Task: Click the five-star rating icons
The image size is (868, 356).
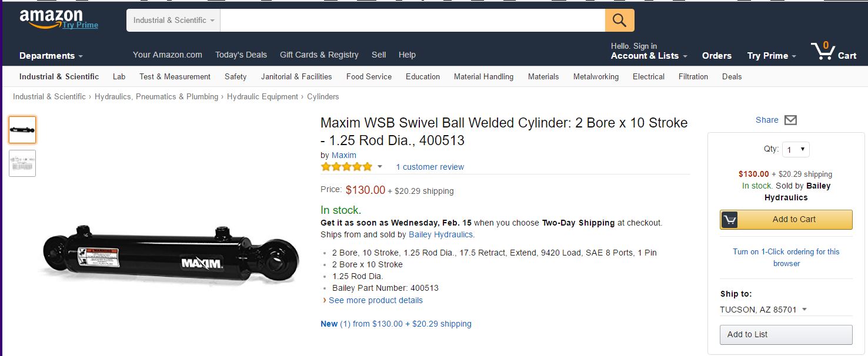Action: pyautogui.click(x=346, y=167)
